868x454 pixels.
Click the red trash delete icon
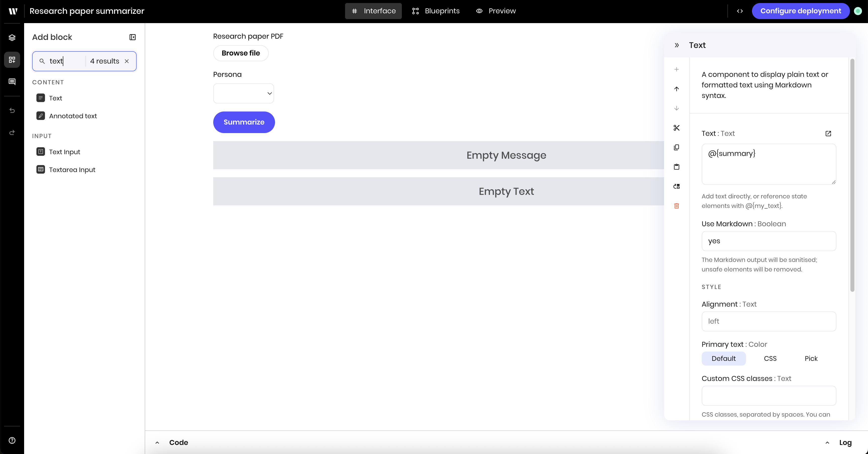[676, 206]
